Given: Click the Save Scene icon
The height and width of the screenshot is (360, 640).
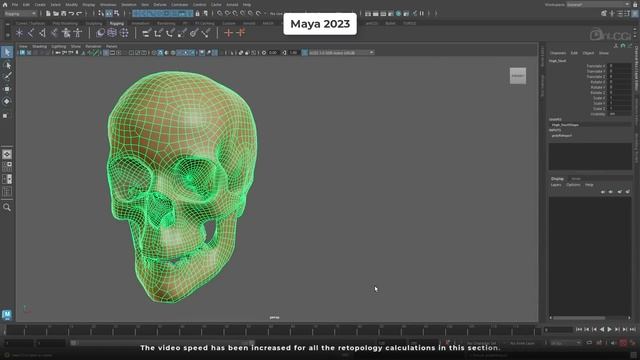Looking at the screenshot, I should (64, 13).
